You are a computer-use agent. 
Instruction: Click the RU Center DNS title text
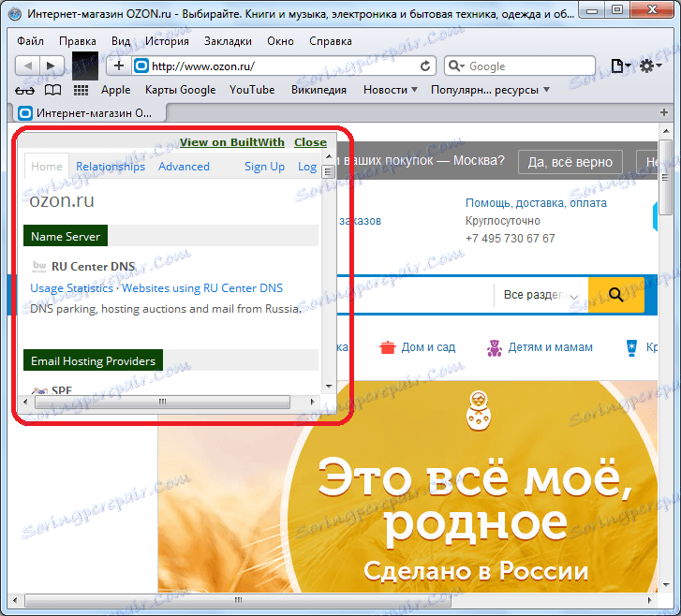click(93, 266)
